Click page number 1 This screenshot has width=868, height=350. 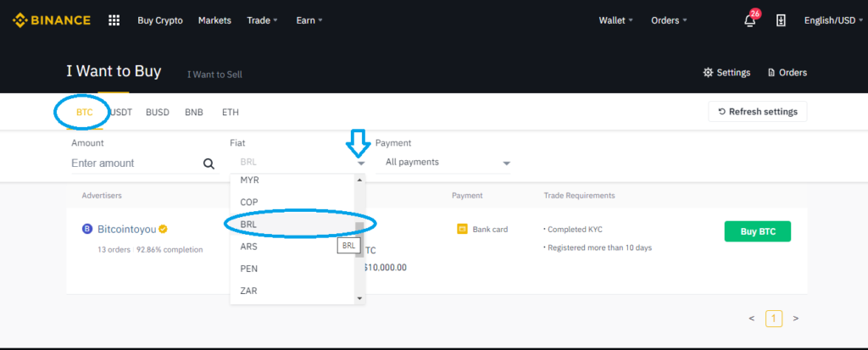click(x=774, y=319)
